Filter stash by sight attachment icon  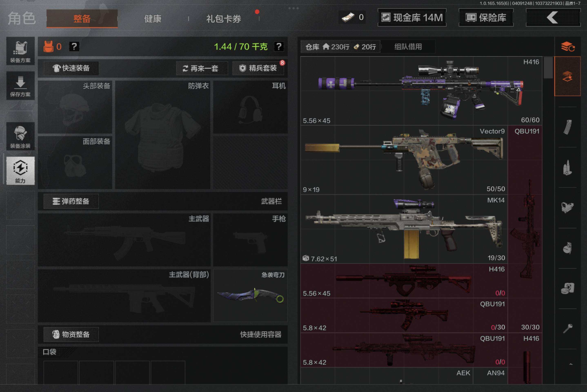568,207
